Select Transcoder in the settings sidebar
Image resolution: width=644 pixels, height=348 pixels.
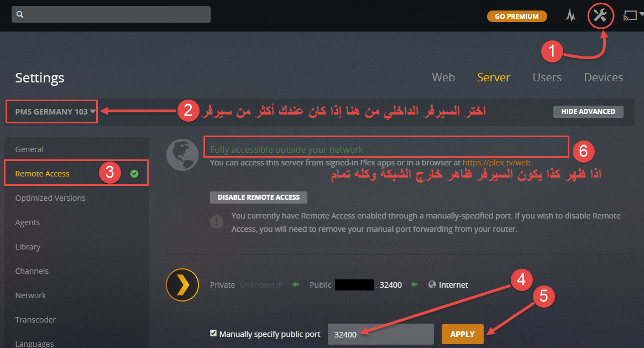pyautogui.click(x=35, y=320)
